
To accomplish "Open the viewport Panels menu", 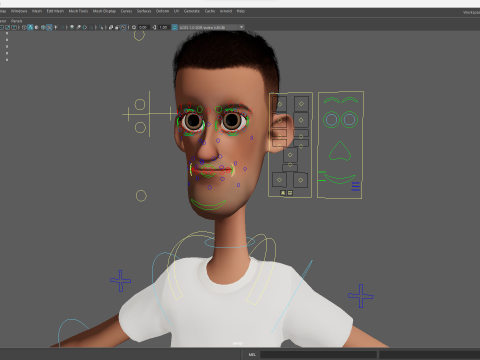I will (x=16, y=21).
